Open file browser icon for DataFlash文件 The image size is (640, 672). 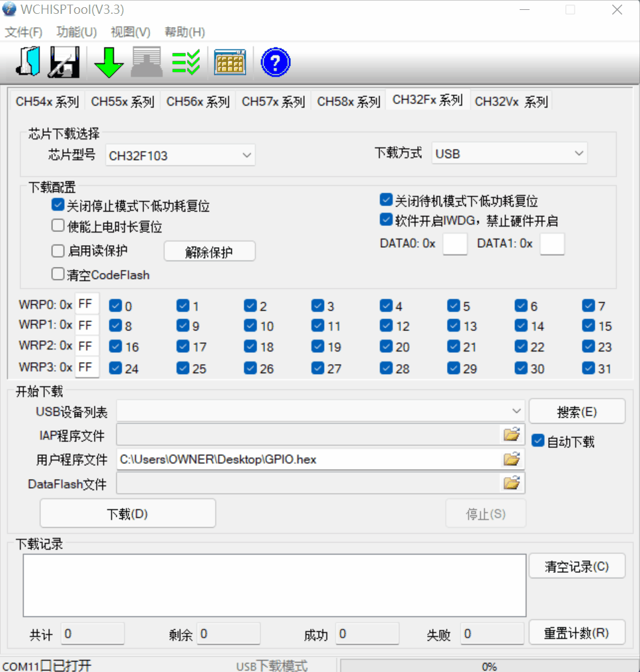(x=512, y=482)
